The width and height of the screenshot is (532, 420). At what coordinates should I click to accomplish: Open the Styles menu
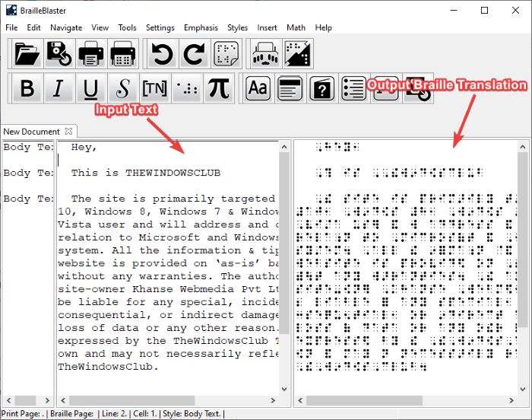pos(237,27)
